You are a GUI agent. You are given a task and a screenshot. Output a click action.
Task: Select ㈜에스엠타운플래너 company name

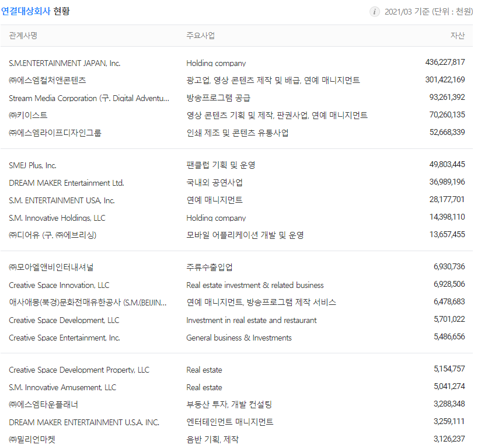tap(43, 404)
